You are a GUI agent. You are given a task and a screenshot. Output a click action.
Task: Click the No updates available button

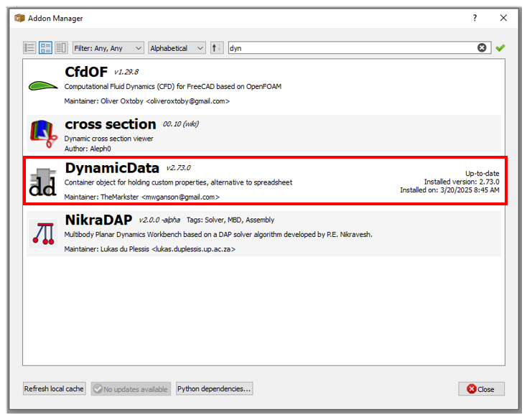pyautogui.click(x=131, y=389)
